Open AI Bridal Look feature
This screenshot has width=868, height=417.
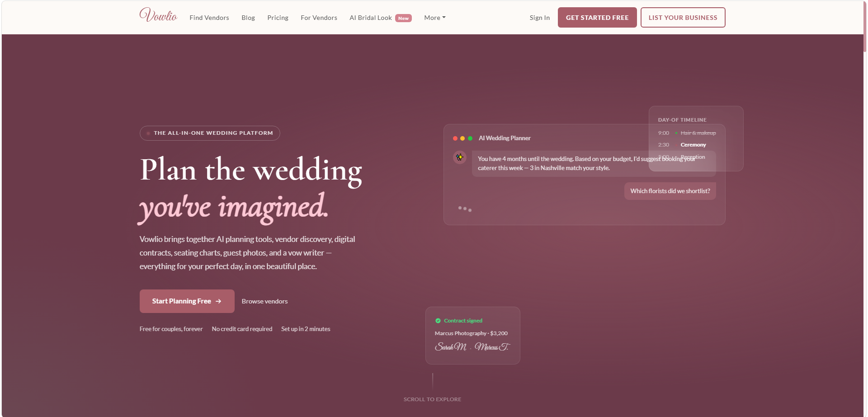pos(371,18)
